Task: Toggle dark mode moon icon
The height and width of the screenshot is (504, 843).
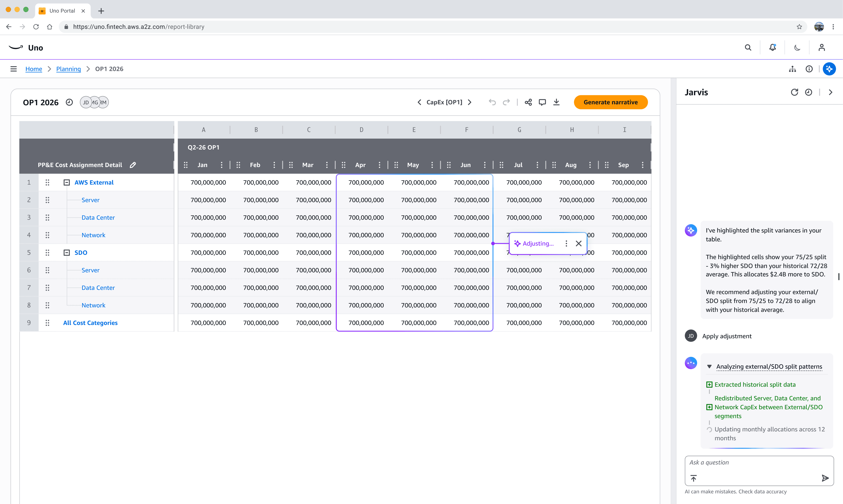Action: coord(797,48)
